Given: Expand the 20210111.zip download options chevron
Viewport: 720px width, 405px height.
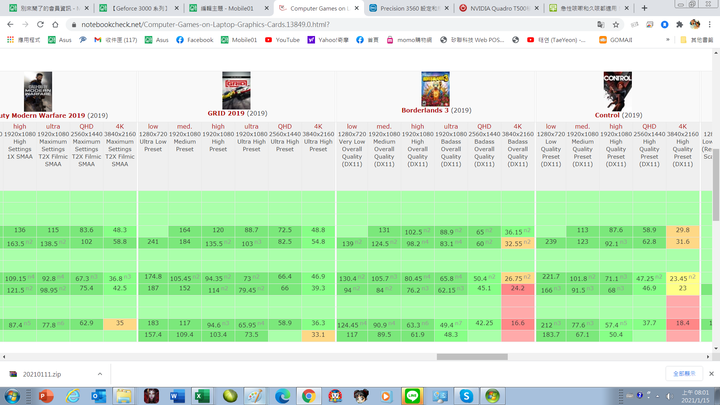Looking at the screenshot, I should click(x=100, y=374).
